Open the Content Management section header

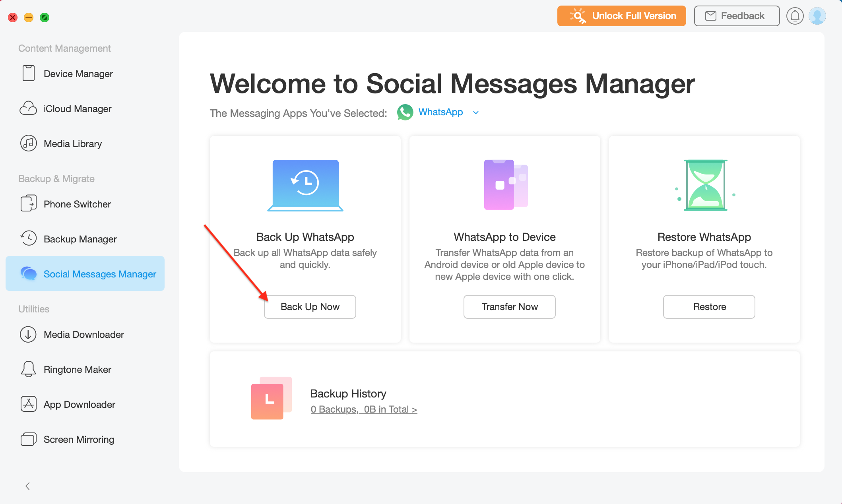pos(64,48)
